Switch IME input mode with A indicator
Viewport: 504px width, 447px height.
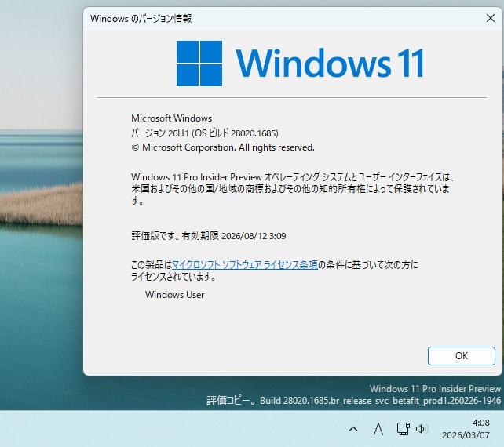pos(378,429)
